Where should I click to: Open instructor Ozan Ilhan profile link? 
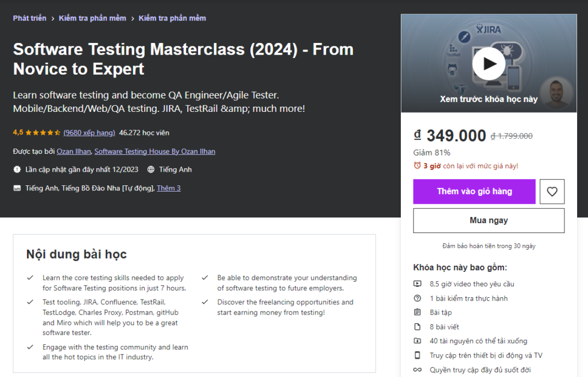pyautogui.click(x=73, y=151)
